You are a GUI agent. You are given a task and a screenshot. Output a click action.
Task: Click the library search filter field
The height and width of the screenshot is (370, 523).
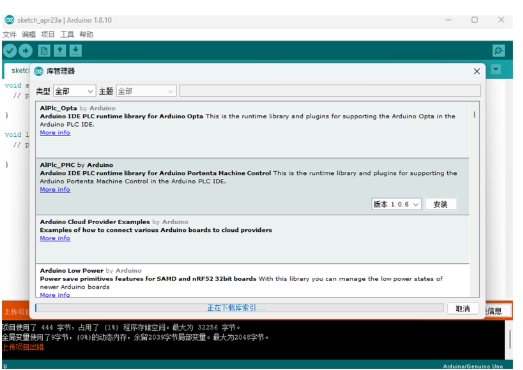point(330,91)
